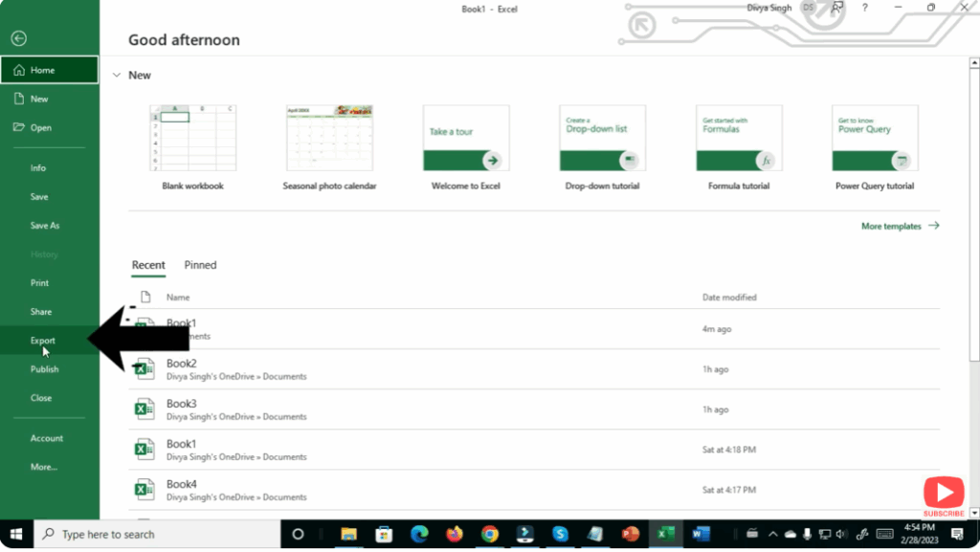Choose Export in the sidebar menu
The width and height of the screenshot is (980, 552).
pyautogui.click(x=43, y=341)
